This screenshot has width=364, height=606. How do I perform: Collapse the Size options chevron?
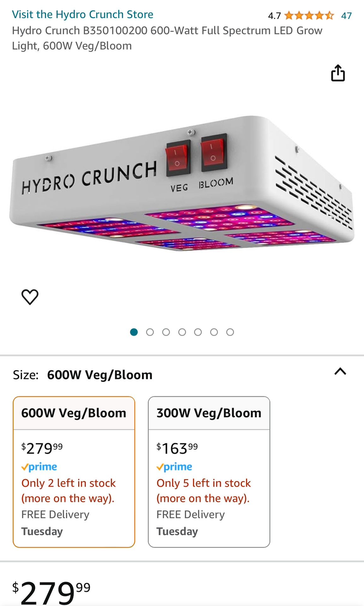pyautogui.click(x=340, y=371)
